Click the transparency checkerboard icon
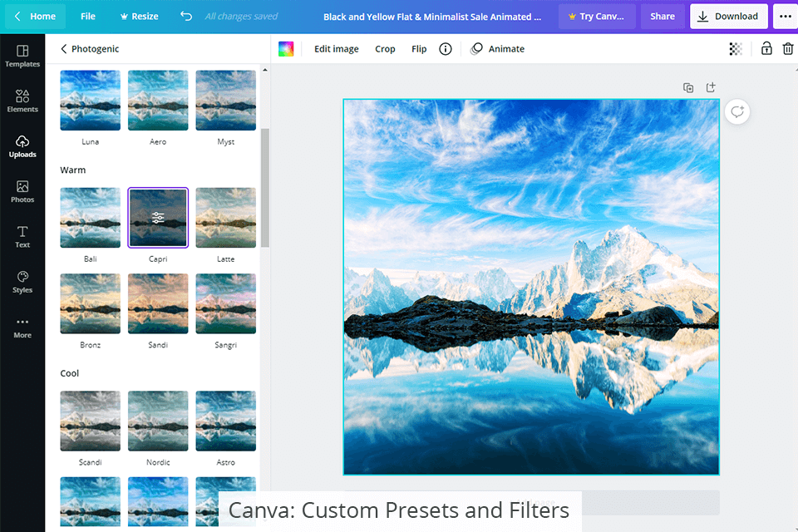 [736, 49]
